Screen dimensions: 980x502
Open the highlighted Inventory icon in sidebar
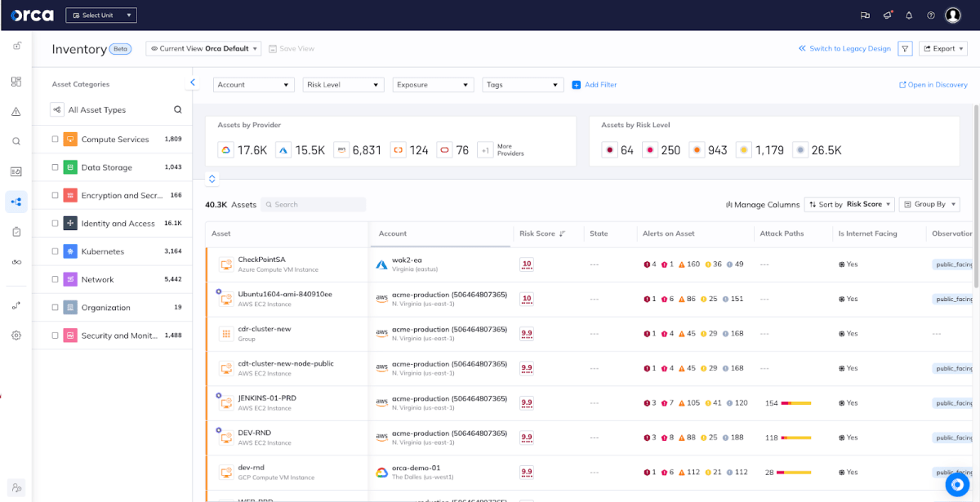16,202
